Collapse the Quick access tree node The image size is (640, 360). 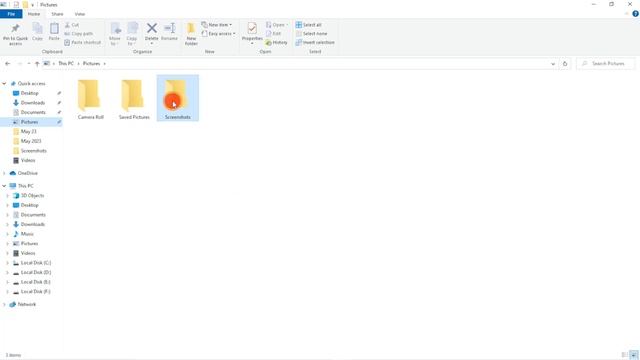tap(4, 84)
